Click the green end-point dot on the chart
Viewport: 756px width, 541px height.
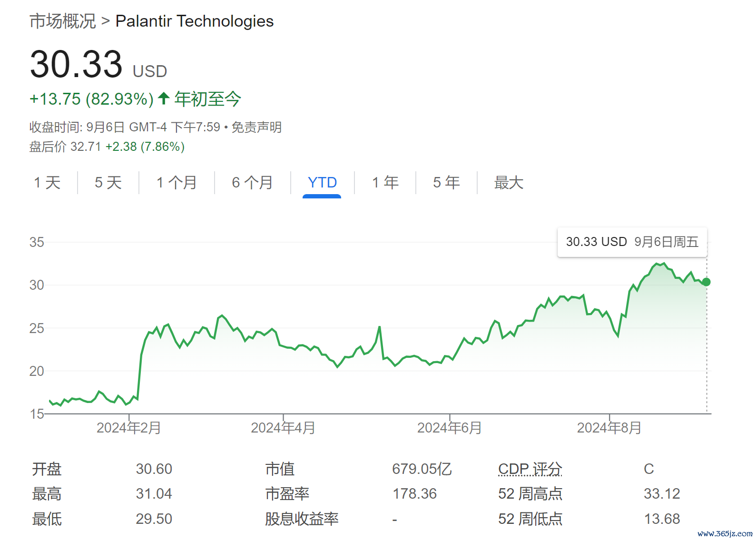point(707,282)
